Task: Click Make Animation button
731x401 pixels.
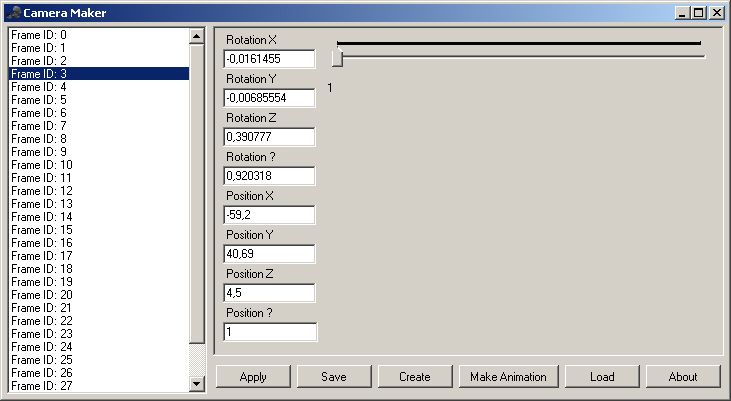Action: click(x=508, y=377)
